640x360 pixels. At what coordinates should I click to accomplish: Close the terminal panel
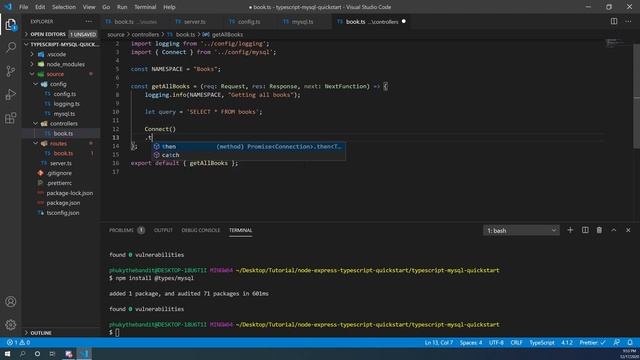628,230
